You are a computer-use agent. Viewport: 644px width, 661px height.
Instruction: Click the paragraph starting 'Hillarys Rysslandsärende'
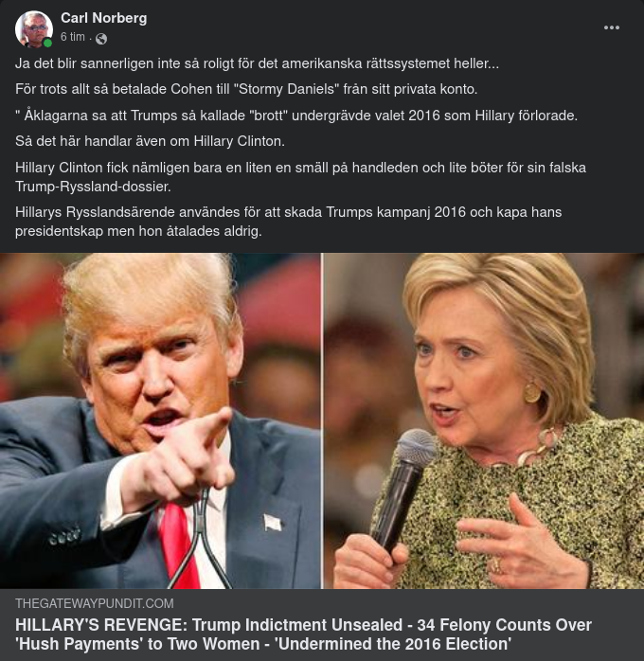coord(288,222)
